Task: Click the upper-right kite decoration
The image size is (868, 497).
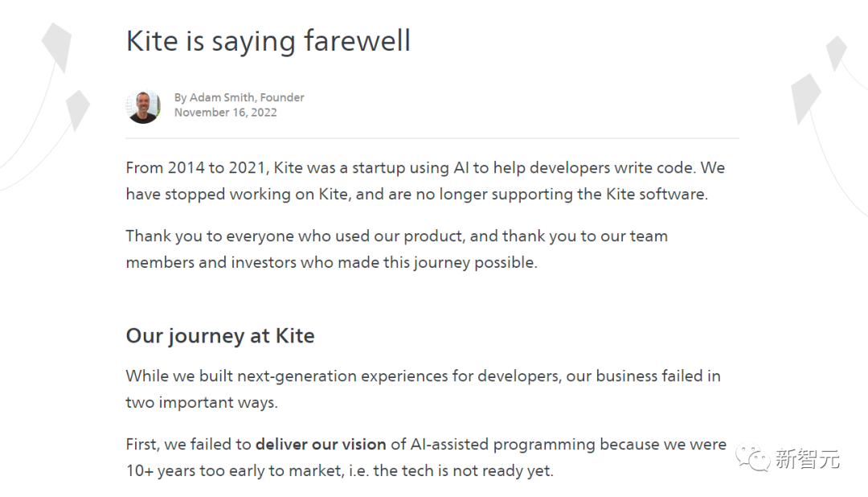Action: point(837,52)
